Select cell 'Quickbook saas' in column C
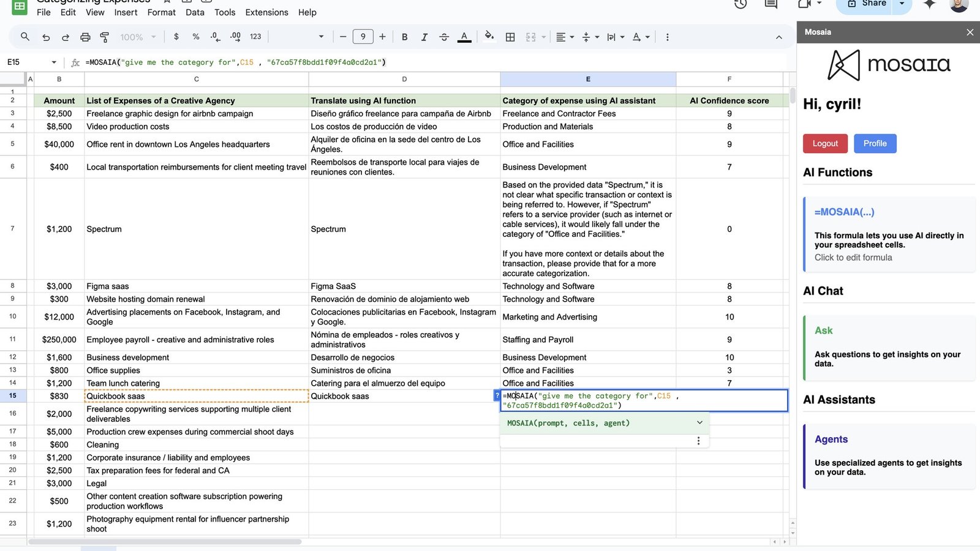Screen dimensions: 980x551 tap(196, 396)
